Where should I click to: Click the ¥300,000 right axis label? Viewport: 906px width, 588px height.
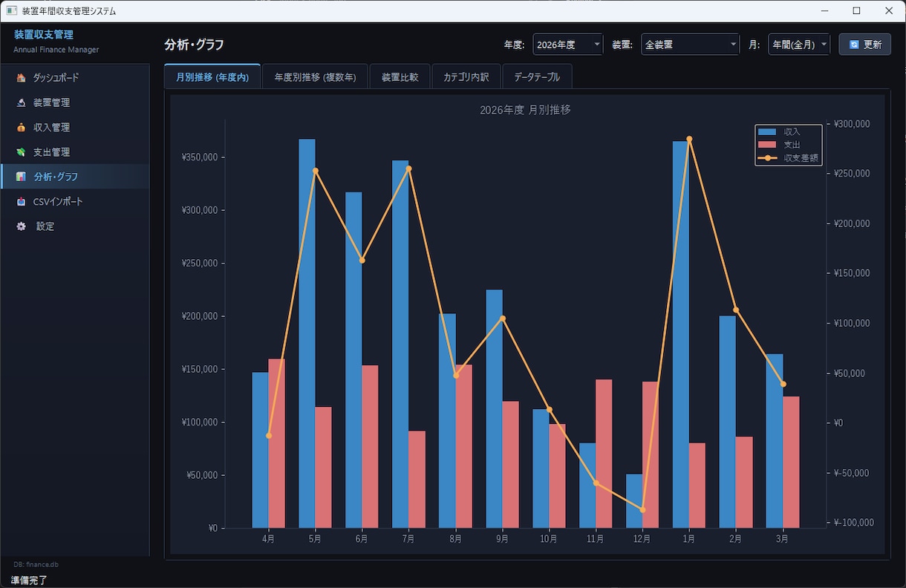coord(852,124)
